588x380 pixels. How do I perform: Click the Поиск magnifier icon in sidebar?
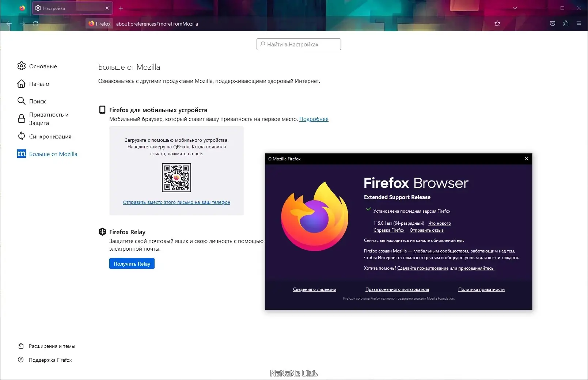tap(22, 101)
